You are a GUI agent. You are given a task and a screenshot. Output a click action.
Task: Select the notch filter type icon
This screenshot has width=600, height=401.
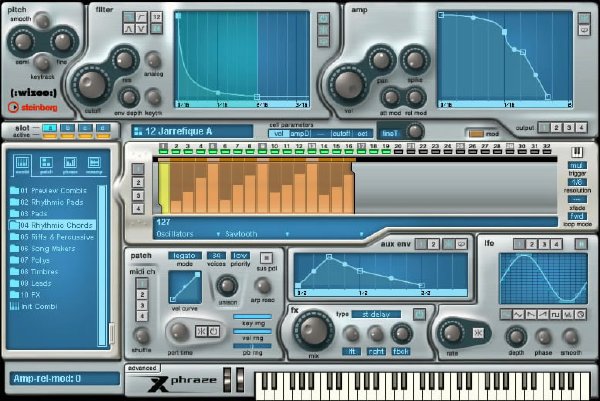pos(142,29)
